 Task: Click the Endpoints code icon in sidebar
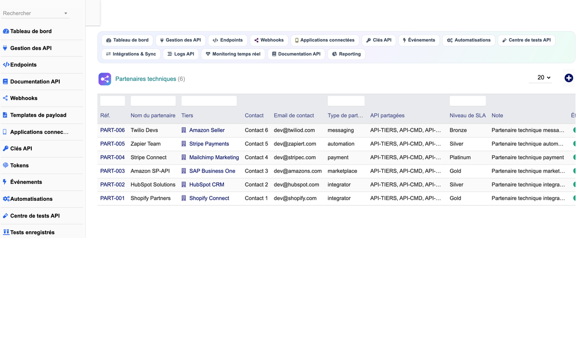[6, 65]
